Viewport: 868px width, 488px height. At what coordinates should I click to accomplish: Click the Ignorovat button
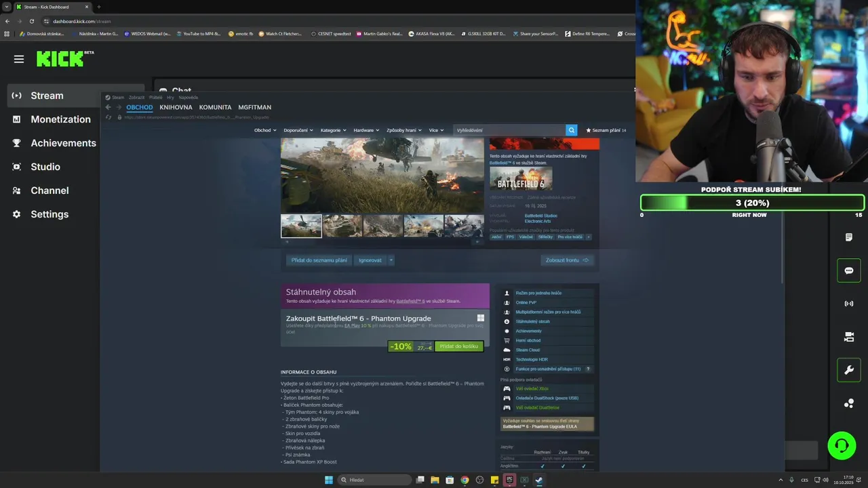click(x=370, y=260)
